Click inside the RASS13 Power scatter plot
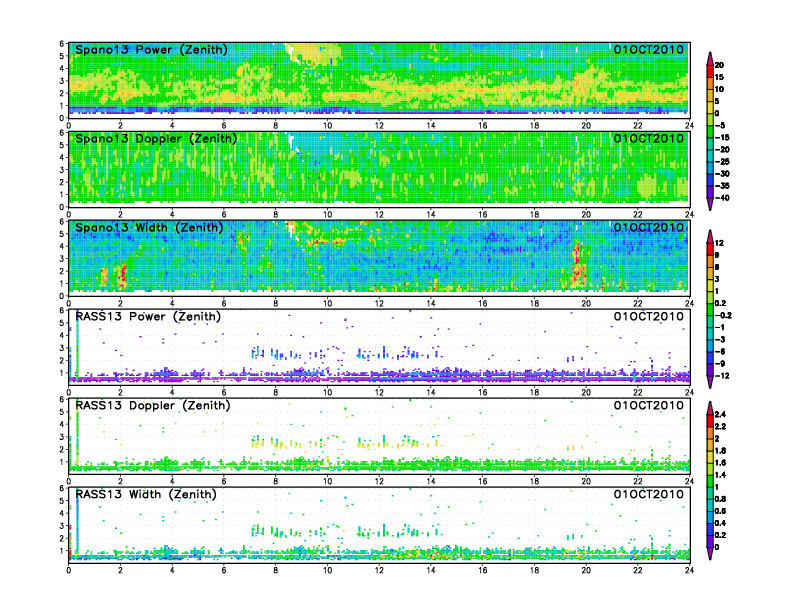Image resolution: width=792 pixels, height=612 pixels. [x=379, y=346]
